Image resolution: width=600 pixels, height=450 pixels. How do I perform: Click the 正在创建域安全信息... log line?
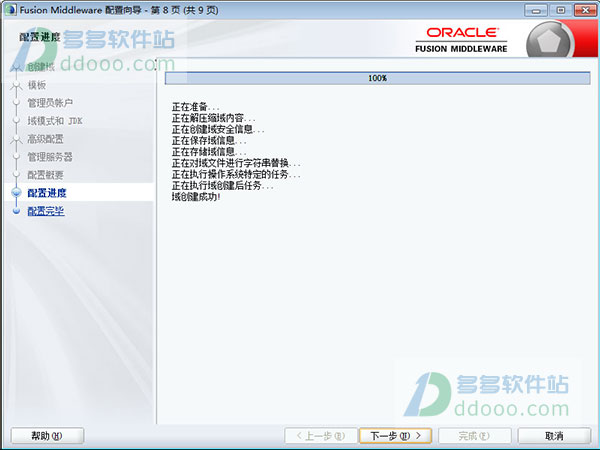(218, 129)
